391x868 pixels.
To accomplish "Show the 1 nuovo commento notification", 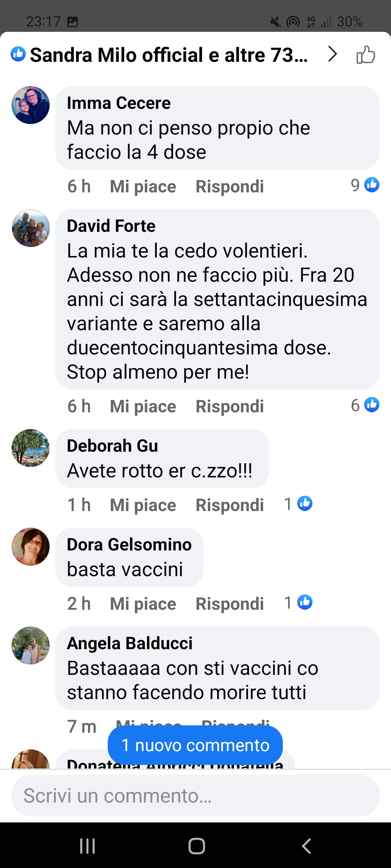I will click(x=195, y=745).
